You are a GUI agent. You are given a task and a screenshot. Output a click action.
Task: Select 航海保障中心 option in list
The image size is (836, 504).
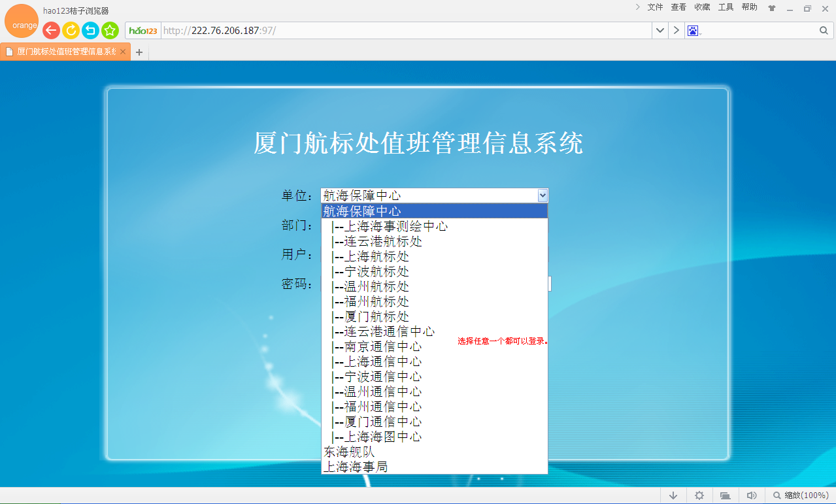(x=434, y=211)
